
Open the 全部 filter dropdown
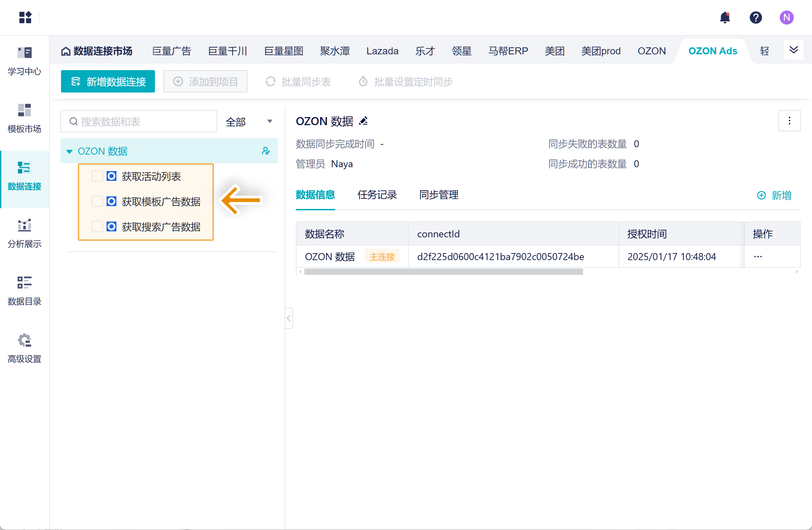tap(249, 122)
